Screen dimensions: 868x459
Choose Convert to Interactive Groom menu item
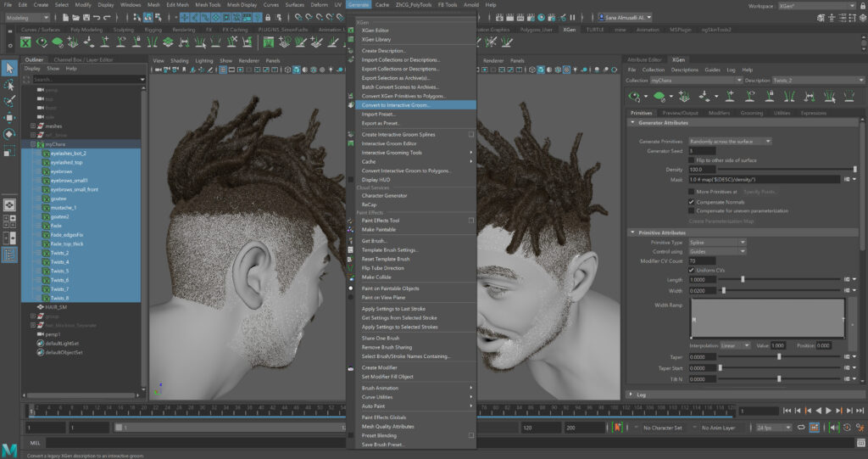[415, 104]
